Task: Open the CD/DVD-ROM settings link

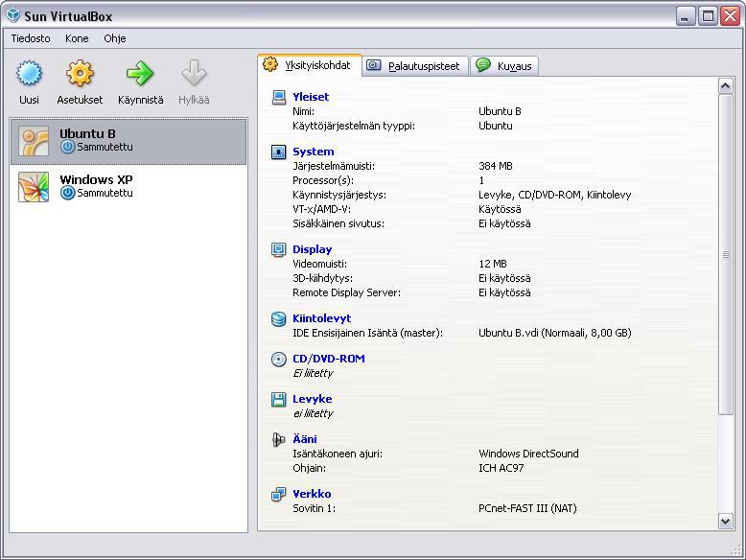Action: (x=329, y=359)
